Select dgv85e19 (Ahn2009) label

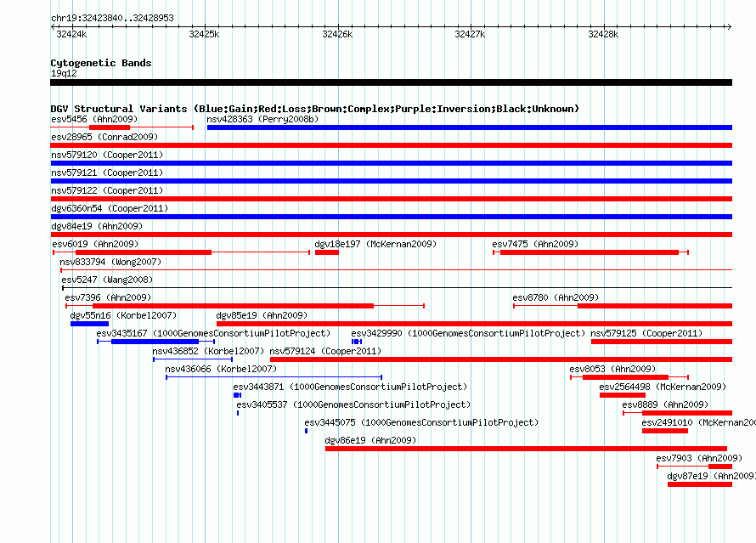click(x=262, y=315)
